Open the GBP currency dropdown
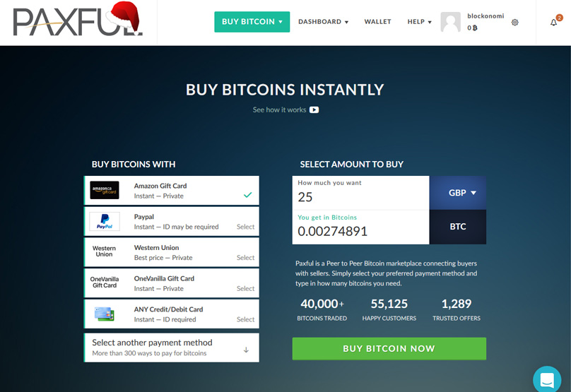The width and height of the screenshot is (571, 392). 458,193
